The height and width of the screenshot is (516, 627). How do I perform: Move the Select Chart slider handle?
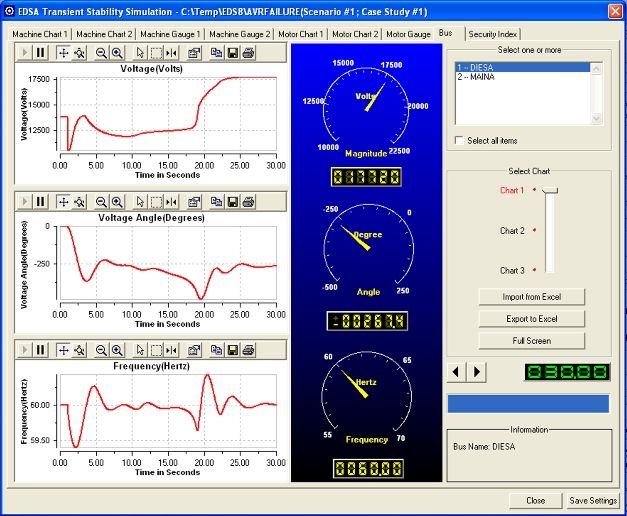[550, 191]
